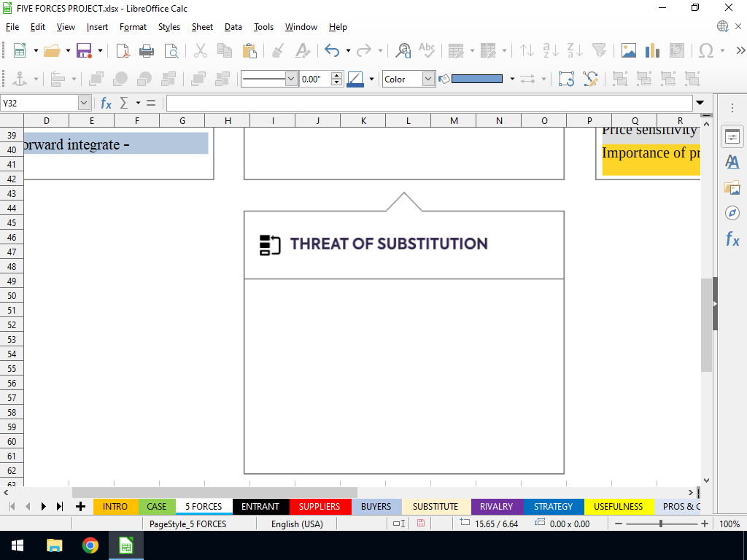
Task: Open the Sheet menu
Action: pyautogui.click(x=202, y=27)
